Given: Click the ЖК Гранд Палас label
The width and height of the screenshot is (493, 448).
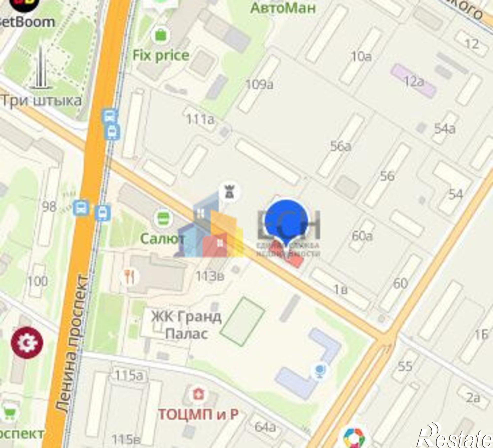Looking at the screenshot, I should pyautogui.click(x=186, y=325).
